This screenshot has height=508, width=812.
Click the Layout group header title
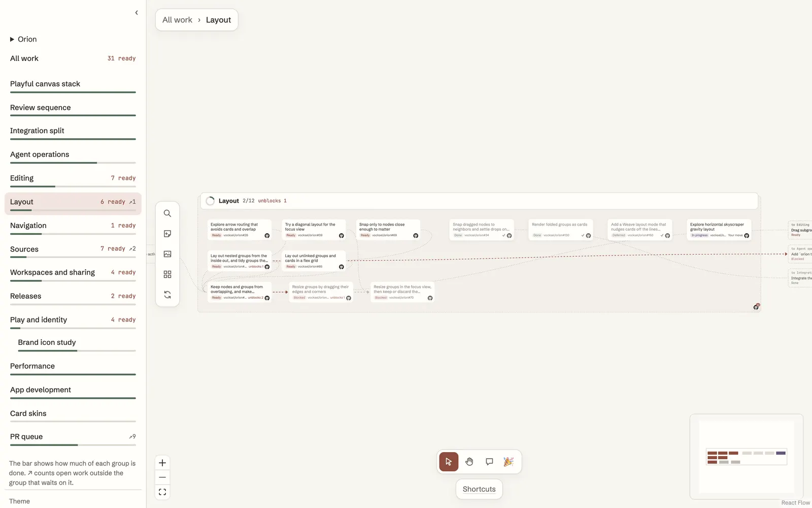pyautogui.click(x=228, y=201)
